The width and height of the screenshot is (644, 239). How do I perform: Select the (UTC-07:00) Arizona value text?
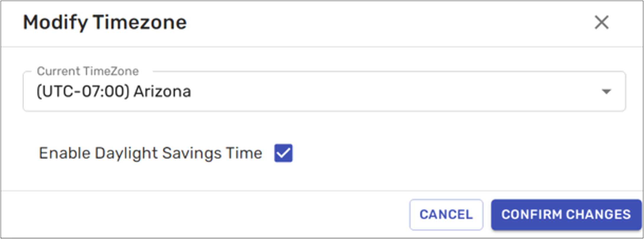pyautogui.click(x=114, y=92)
